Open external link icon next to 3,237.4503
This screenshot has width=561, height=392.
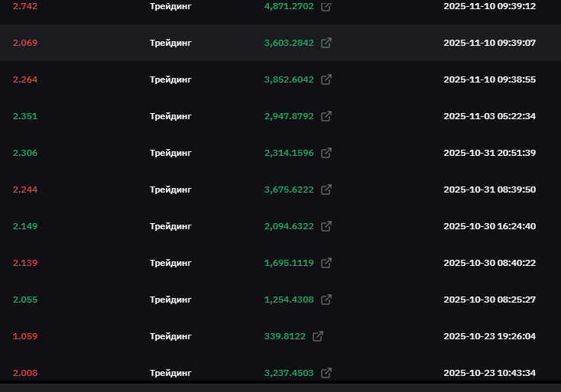point(326,373)
